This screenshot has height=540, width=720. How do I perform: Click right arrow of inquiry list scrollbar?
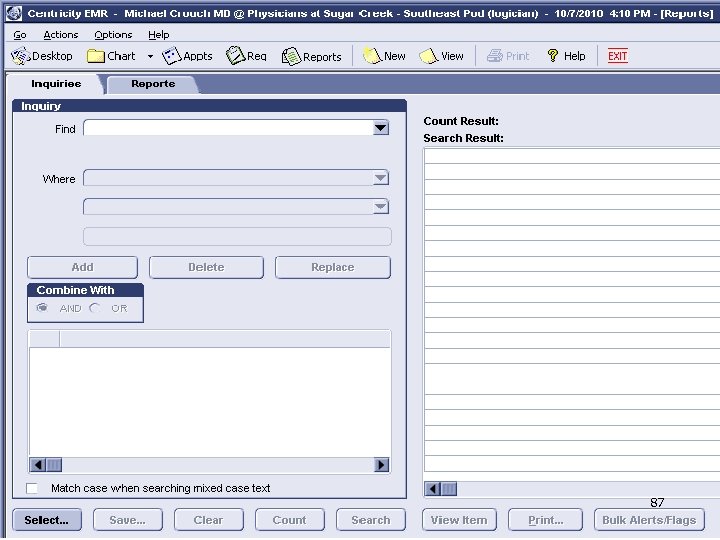(381, 465)
